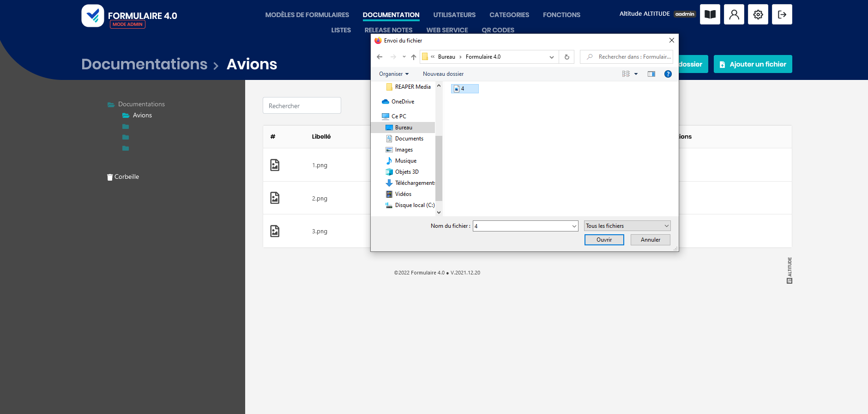Open the user profile icon

[x=734, y=14]
